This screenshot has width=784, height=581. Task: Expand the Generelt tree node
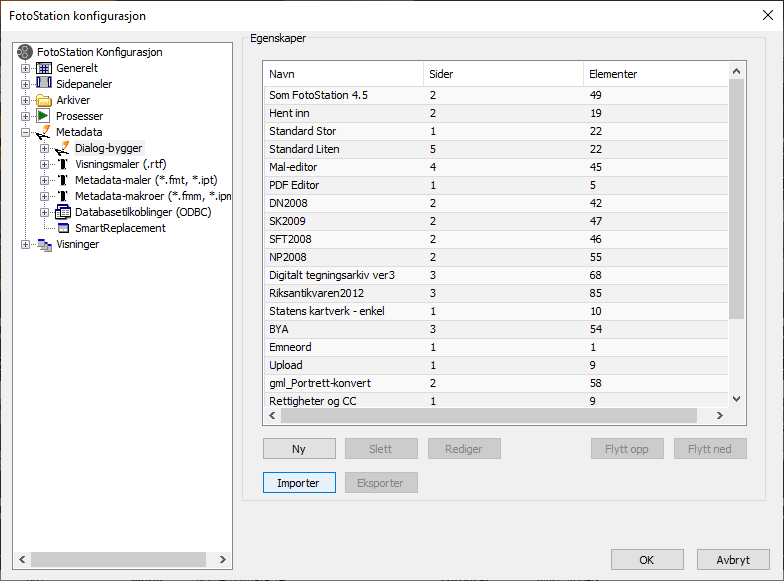click(x=26, y=68)
